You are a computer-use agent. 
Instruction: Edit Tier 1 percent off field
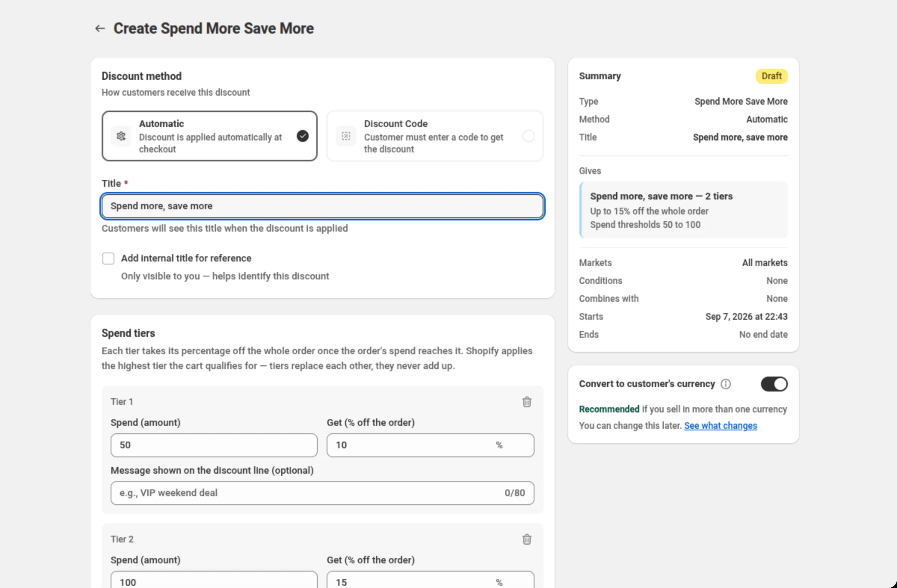tap(430, 445)
